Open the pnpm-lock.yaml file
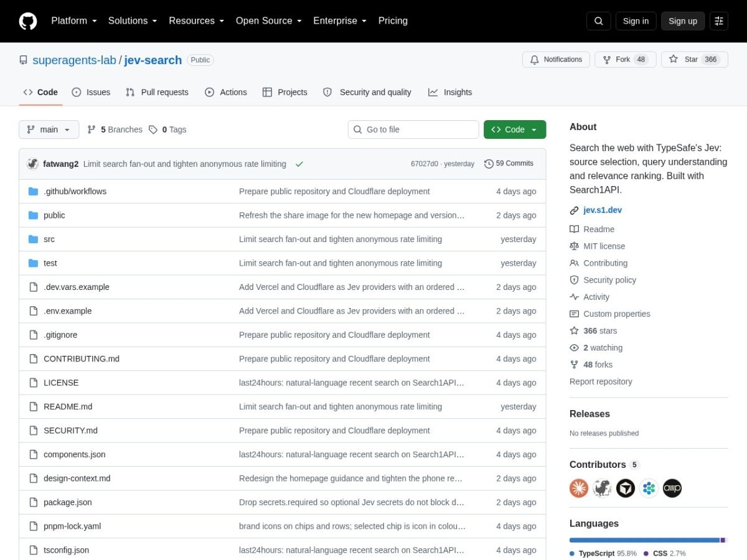This screenshot has height=560, width=747. pyautogui.click(x=72, y=526)
